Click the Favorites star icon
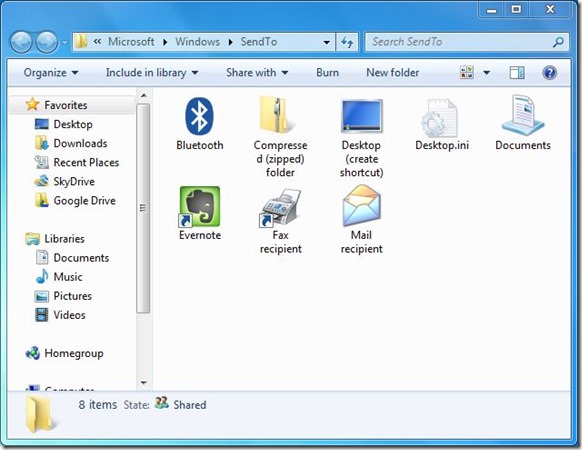Image resolution: width=582 pixels, height=450 pixels. [x=32, y=104]
